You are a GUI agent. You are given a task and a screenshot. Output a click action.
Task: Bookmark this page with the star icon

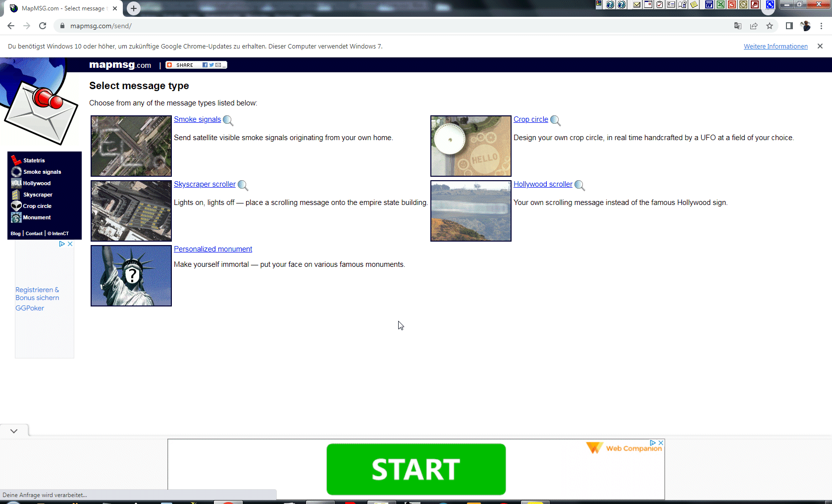[770, 26]
